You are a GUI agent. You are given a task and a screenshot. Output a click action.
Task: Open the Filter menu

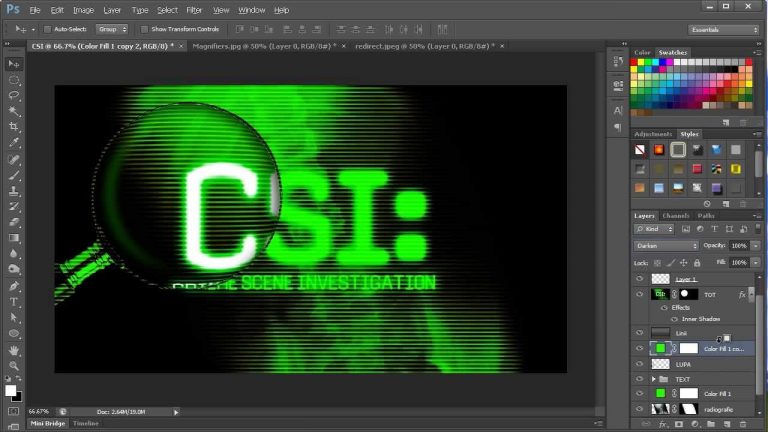194,10
